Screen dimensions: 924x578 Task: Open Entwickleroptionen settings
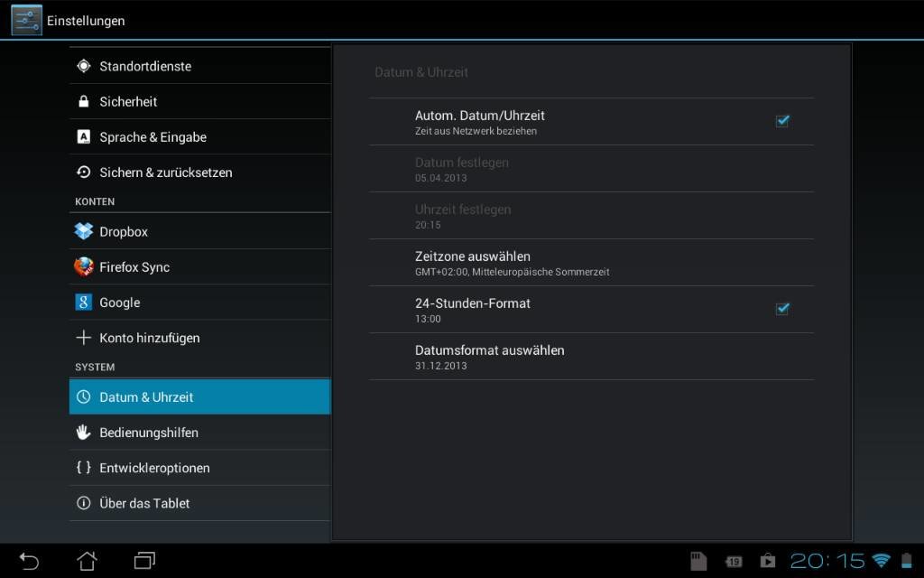coord(199,468)
